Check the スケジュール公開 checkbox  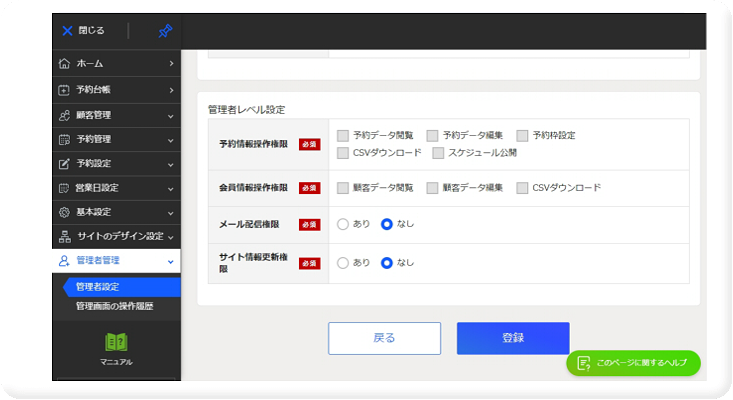click(x=438, y=153)
